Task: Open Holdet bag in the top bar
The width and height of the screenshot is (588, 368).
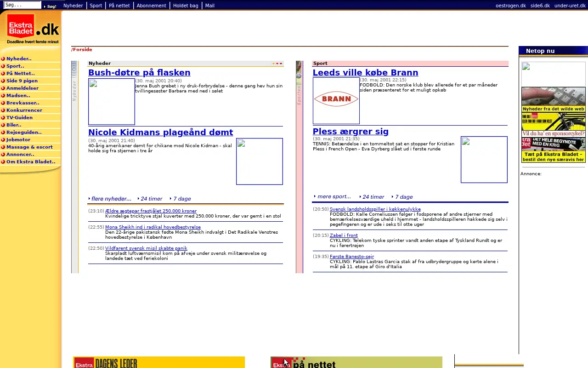Action: [186, 6]
